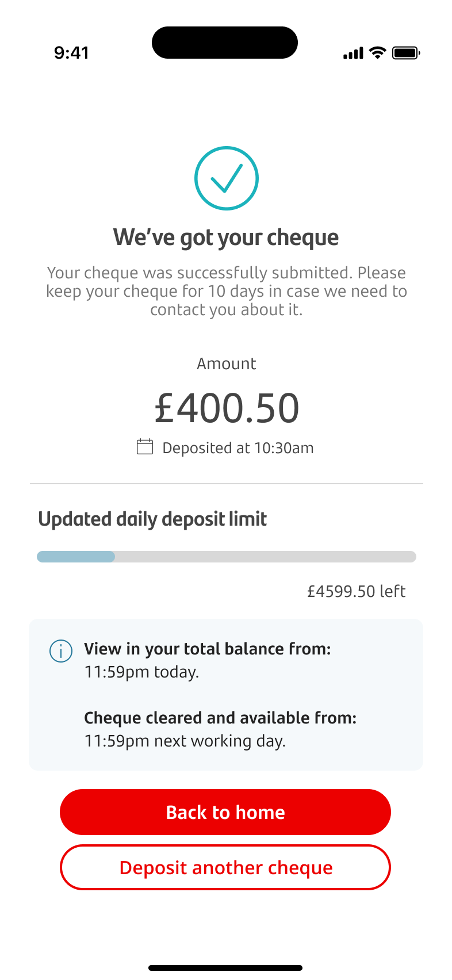452x980 pixels.
Task: Tap the Deposit another cheque button
Action: click(225, 867)
